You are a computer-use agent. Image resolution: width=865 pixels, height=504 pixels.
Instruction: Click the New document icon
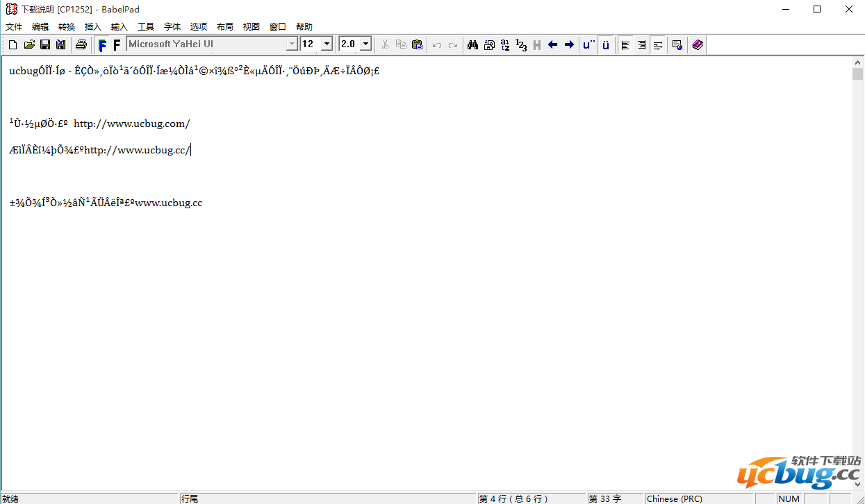[13, 45]
